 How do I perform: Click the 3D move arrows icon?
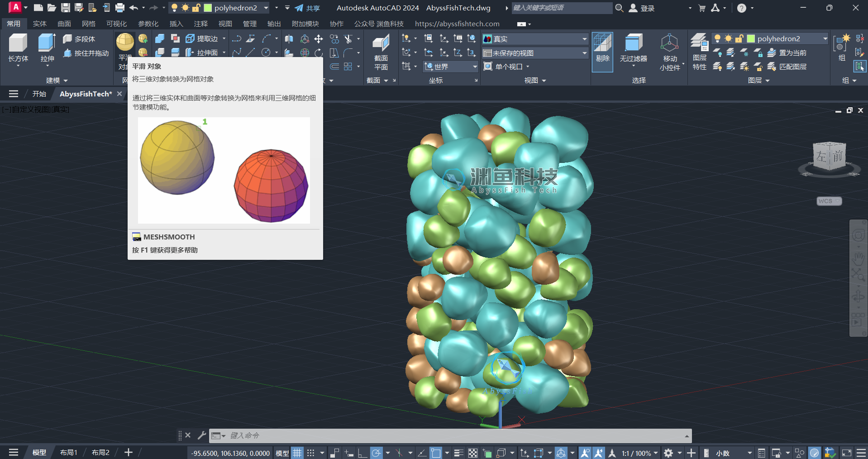coord(319,39)
